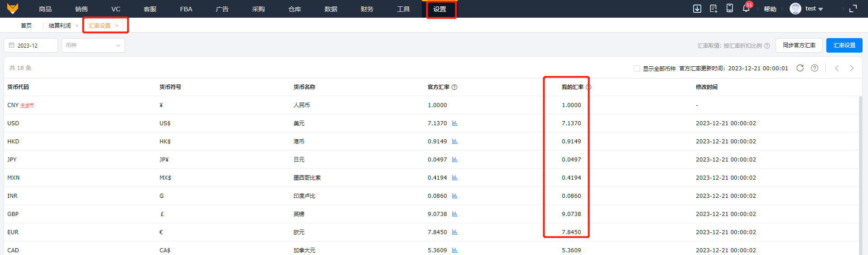This screenshot has width=868, height=255.
Task: Close the 汇率设置 tab
Action: pos(117,26)
